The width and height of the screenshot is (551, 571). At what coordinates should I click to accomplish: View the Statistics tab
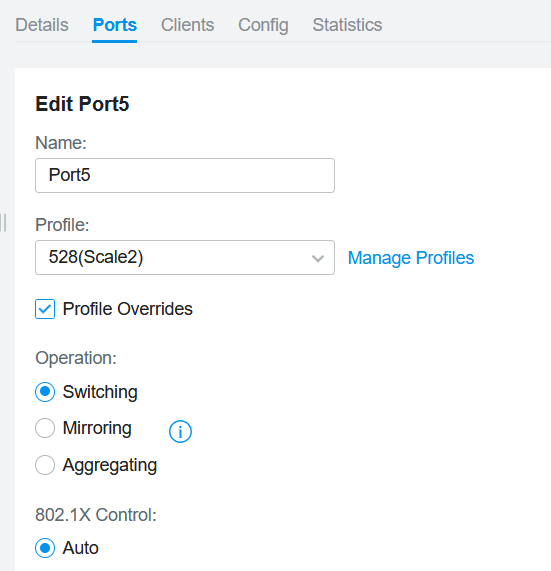click(x=347, y=25)
